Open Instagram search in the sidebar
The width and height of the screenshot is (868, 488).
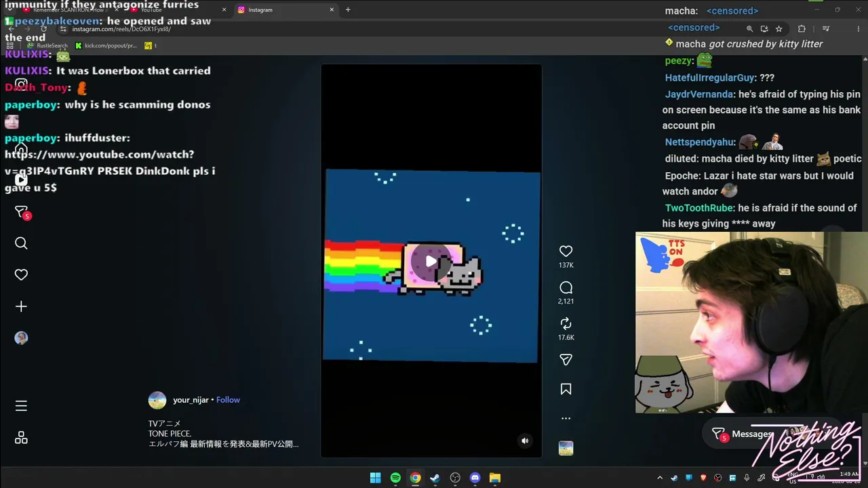pos(21,243)
